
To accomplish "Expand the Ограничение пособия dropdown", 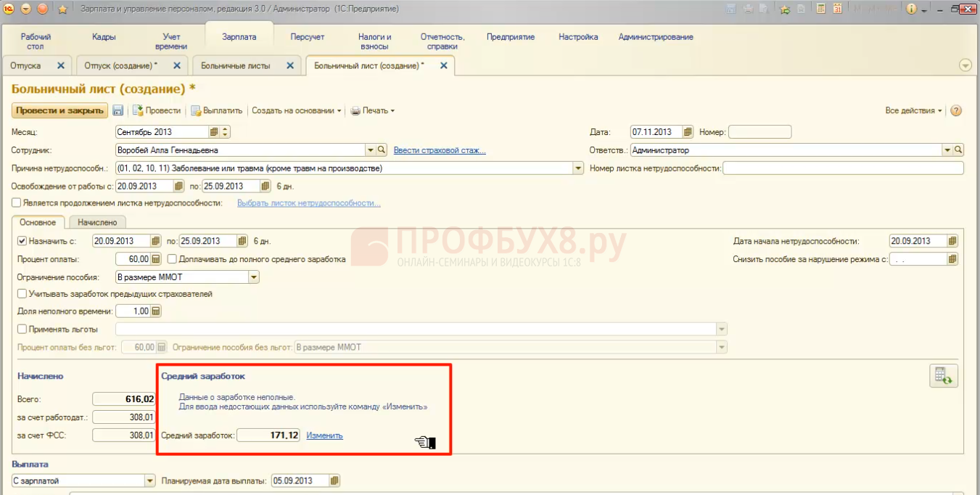I will [253, 277].
